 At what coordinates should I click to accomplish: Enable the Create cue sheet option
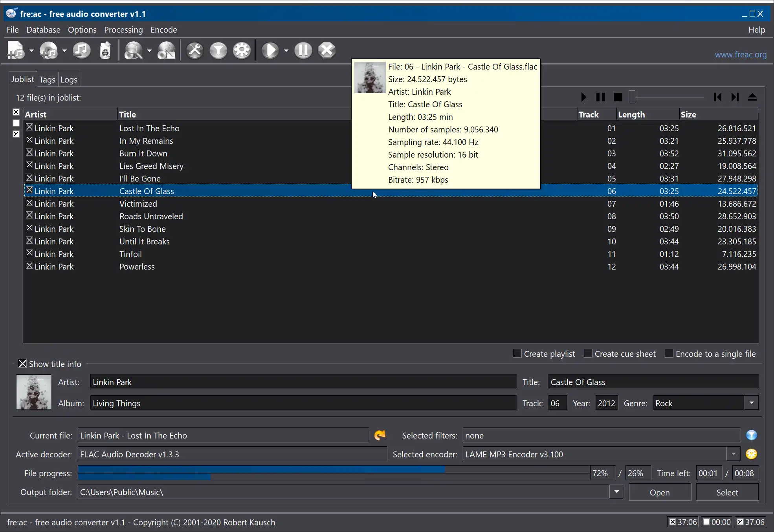tap(587, 353)
